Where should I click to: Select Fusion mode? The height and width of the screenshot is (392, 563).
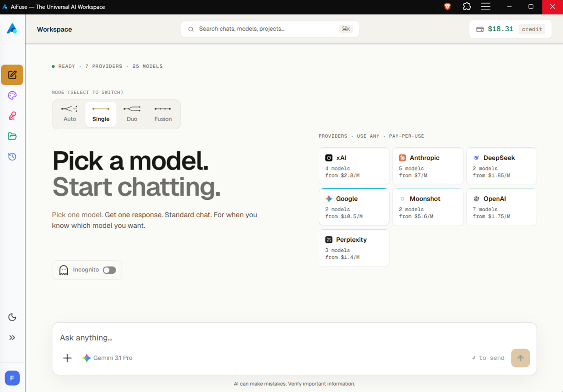coord(163,114)
